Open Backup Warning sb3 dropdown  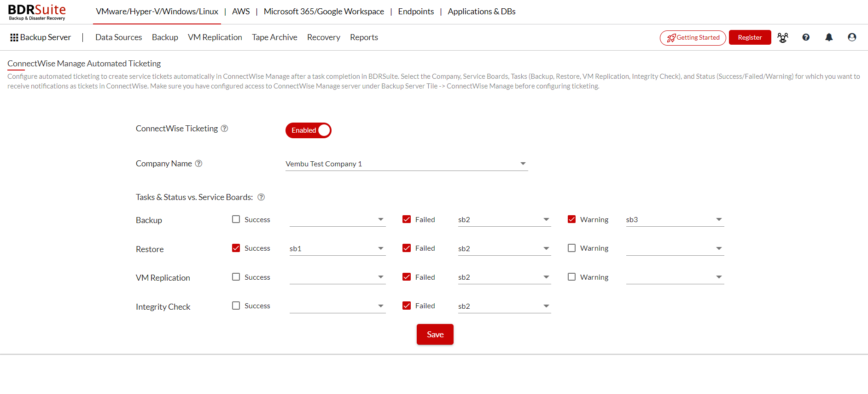coord(675,220)
